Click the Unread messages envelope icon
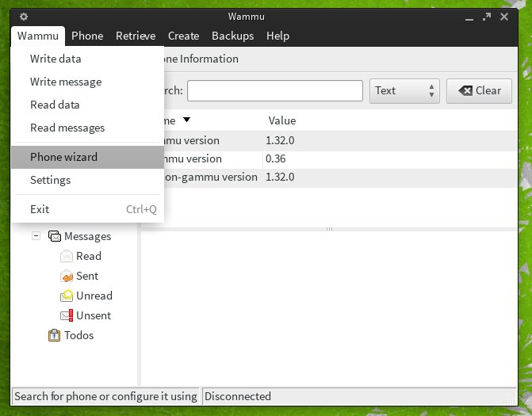Image resolution: width=532 pixels, height=416 pixels. [67, 296]
